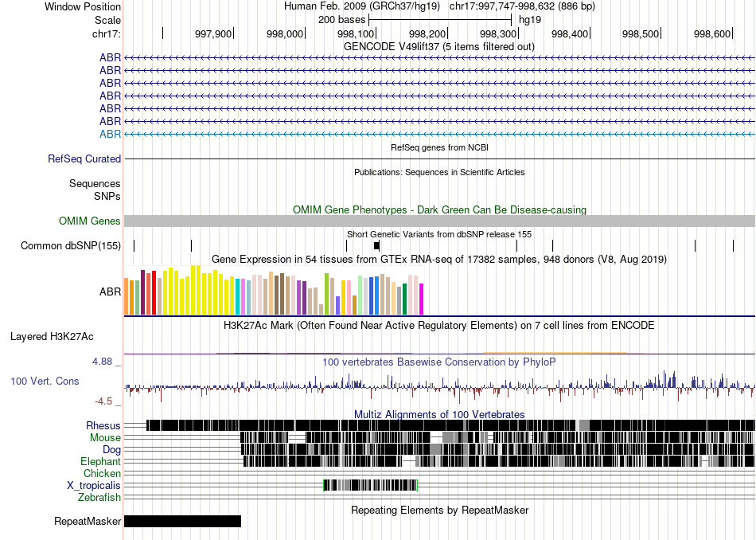Click the 'Mouse' species label
Viewport: 756px width, 540px height.
tap(105, 438)
